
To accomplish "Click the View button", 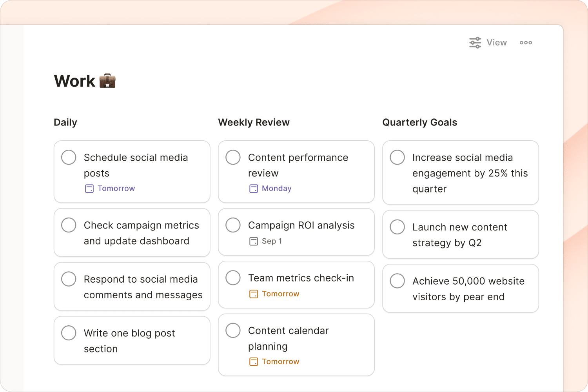I will (x=497, y=42).
